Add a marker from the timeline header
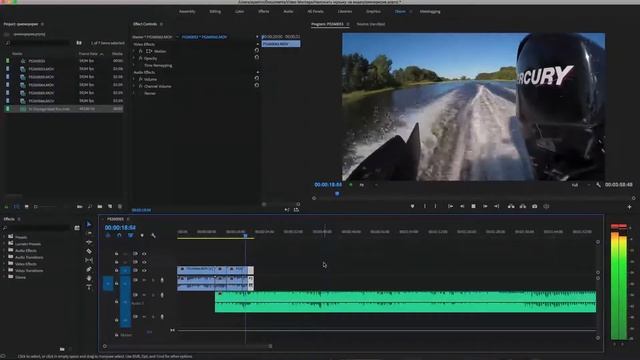Image resolution: width=640 pixels, height=360 pixels. (x=142, y=236)
